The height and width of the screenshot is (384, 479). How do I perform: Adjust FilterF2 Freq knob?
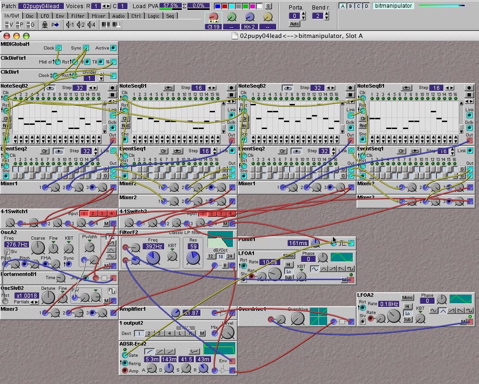[153, 258]
